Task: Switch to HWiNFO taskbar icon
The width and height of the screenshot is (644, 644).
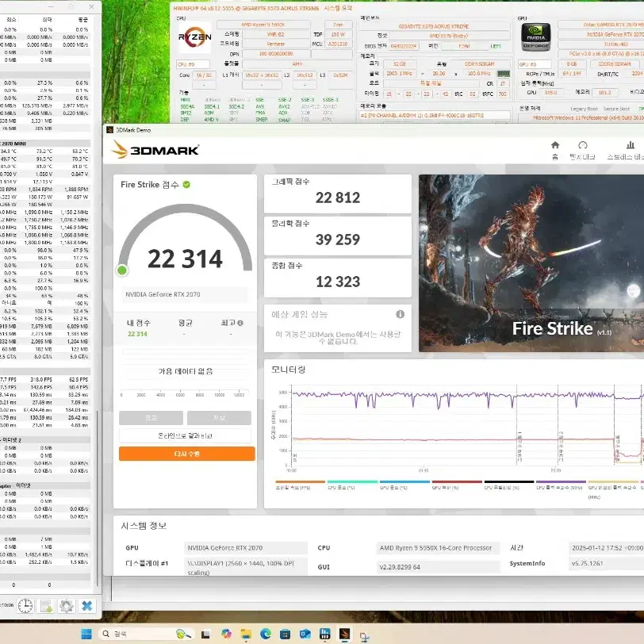Action: 324,634
